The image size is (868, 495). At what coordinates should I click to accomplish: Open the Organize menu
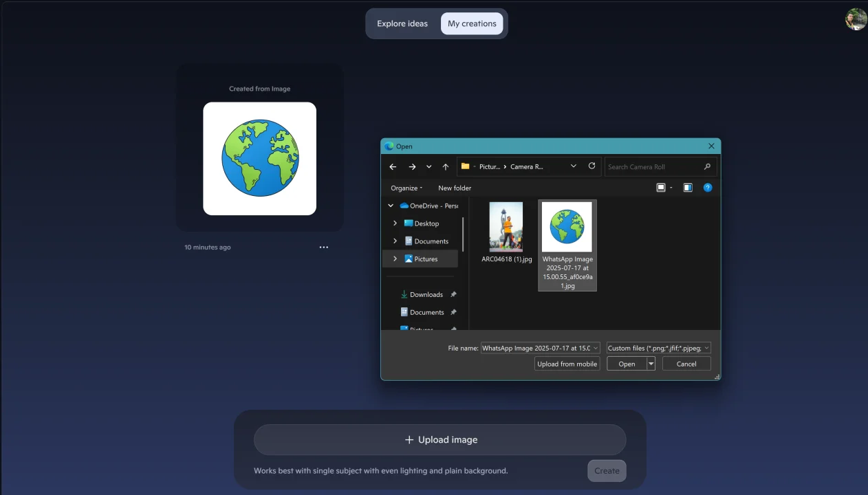406,188
